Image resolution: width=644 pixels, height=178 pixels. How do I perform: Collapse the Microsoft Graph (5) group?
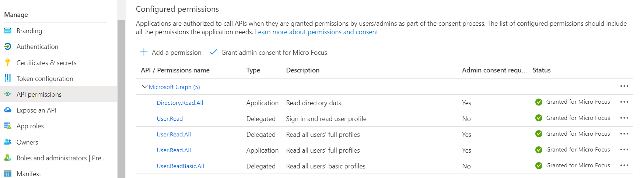coord(144,87)
